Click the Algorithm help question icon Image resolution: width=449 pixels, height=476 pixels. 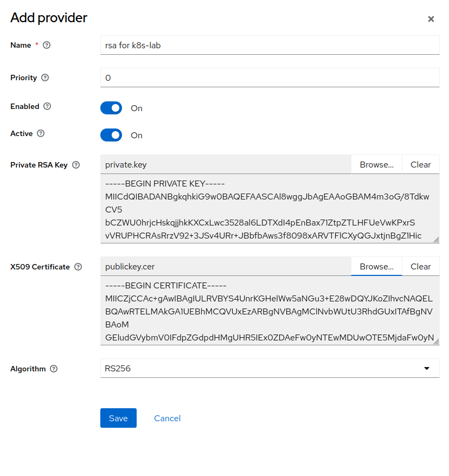pos(54,369)
